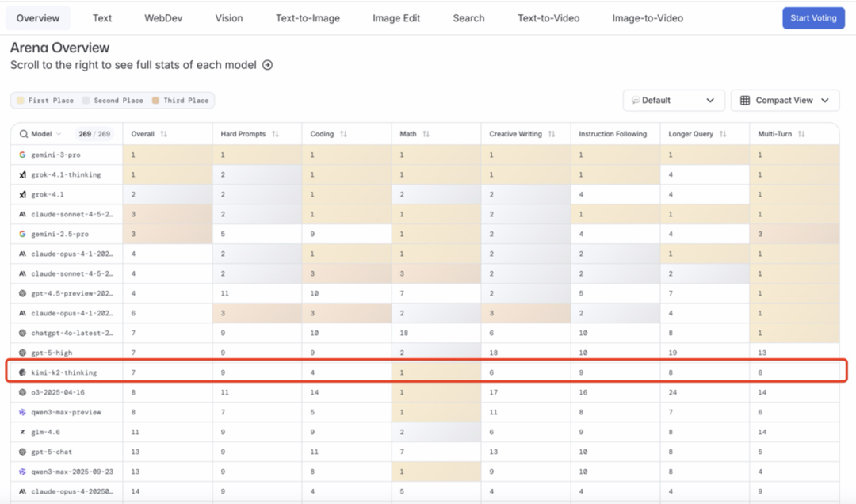The height and width of the screenshot is (504, 856).
Task: Open the Default dropdown
Action: (x=674, y=101)
